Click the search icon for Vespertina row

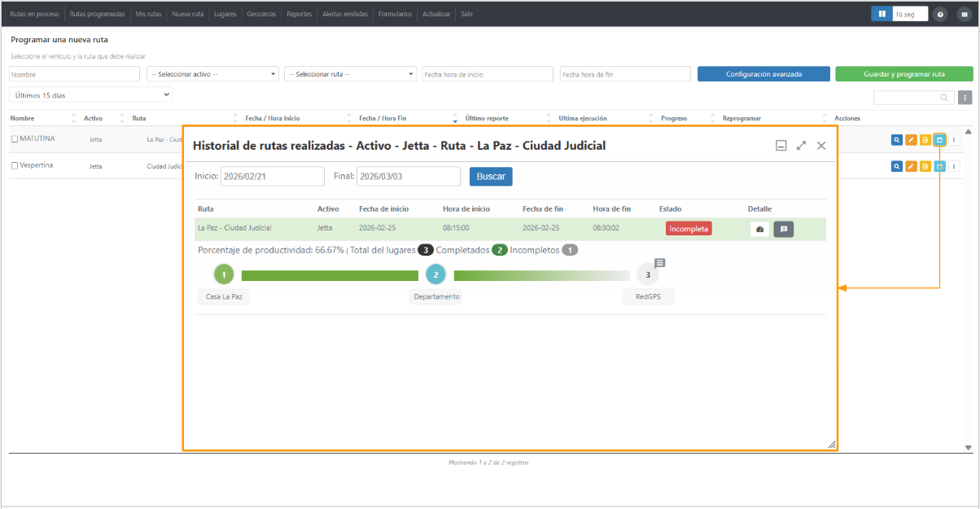point(897,166)
